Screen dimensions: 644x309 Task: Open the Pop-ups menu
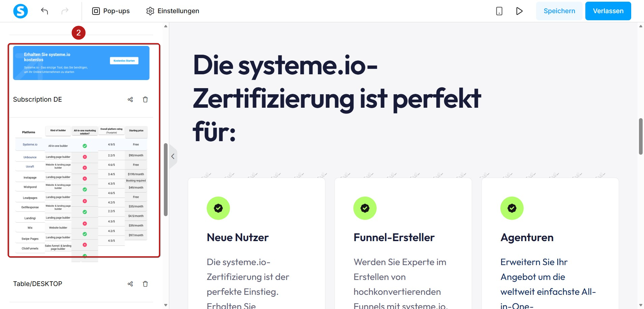tap(111, 11)
